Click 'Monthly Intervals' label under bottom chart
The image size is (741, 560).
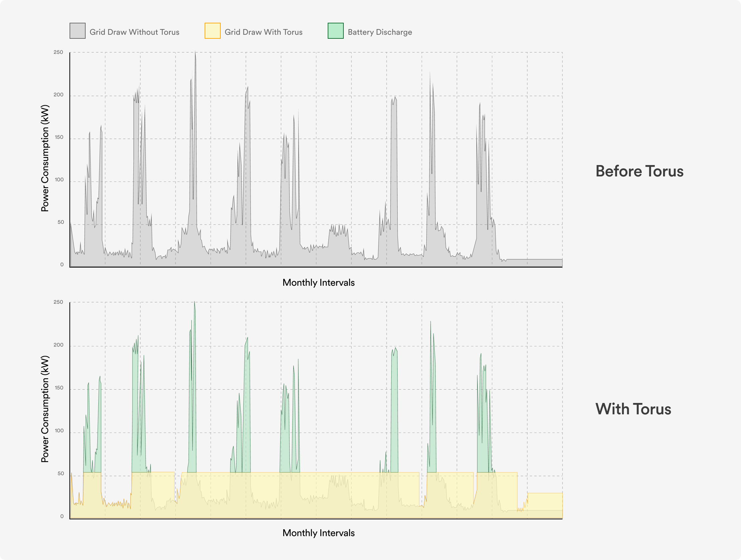[x=318, y=533]
